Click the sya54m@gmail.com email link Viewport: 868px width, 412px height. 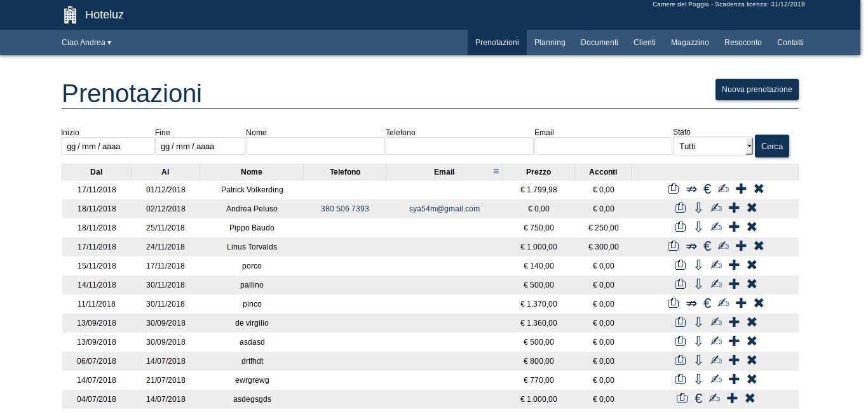coord(444,209)
